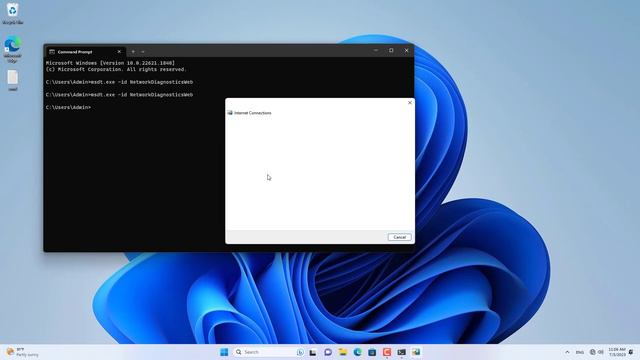Image resolution: width=640 pixels, height=360 pixels.
Task: Open a new terminal tab with plus
Action: point(133,52)
